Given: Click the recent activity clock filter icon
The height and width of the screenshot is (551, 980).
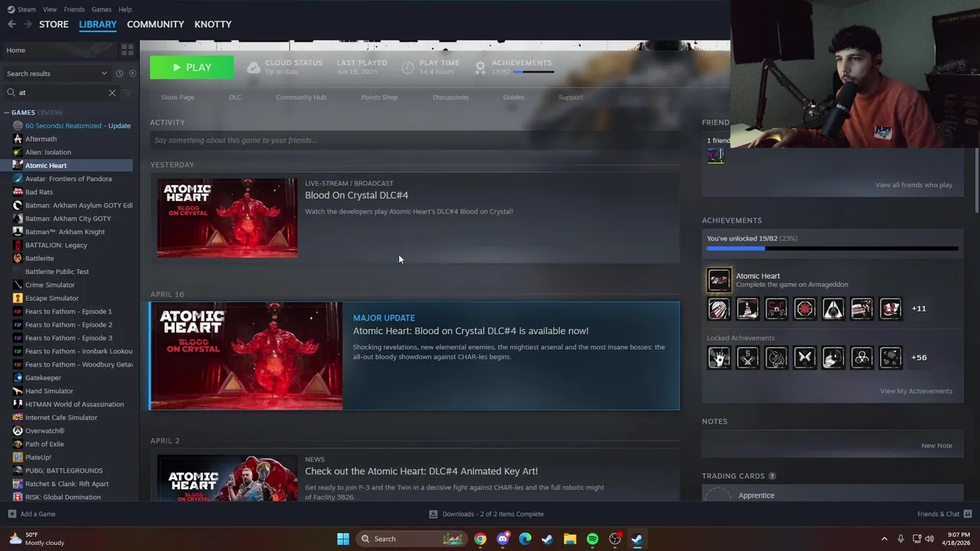Looking at the screenshot, I should tap(119, 73).
